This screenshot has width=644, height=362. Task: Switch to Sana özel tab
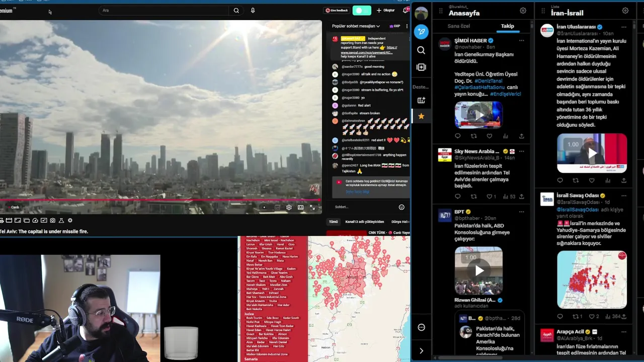(458, 26)
